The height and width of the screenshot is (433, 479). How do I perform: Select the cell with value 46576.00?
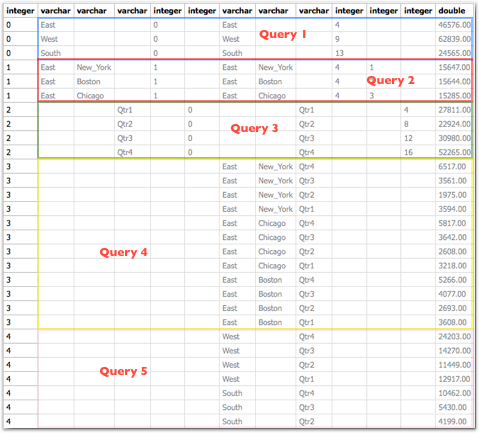[x=454, y=25]
